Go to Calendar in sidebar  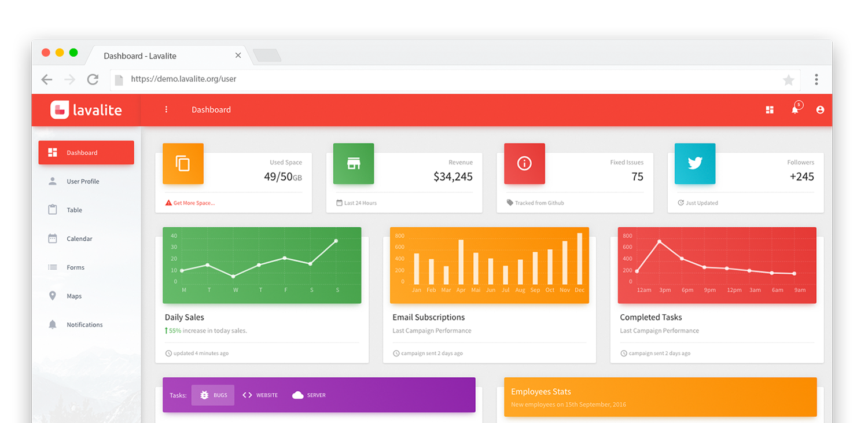pyautogui.click(x=79, y=238)
